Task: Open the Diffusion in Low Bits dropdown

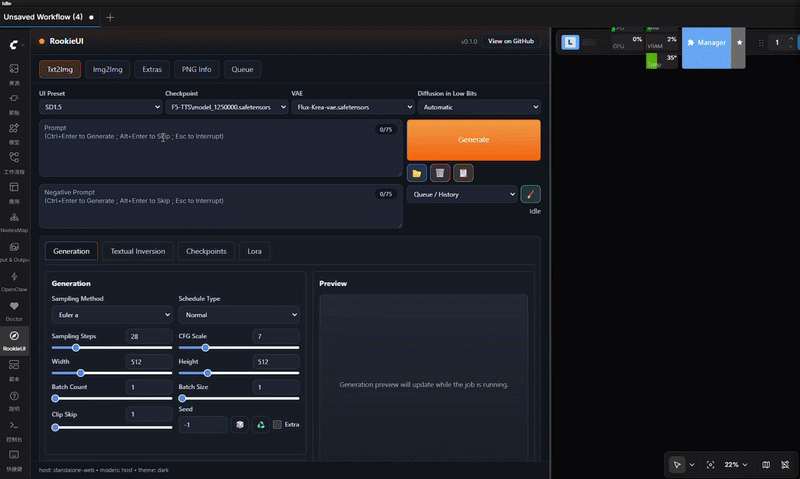Action: pyautogui.click(x=479, y=107)
